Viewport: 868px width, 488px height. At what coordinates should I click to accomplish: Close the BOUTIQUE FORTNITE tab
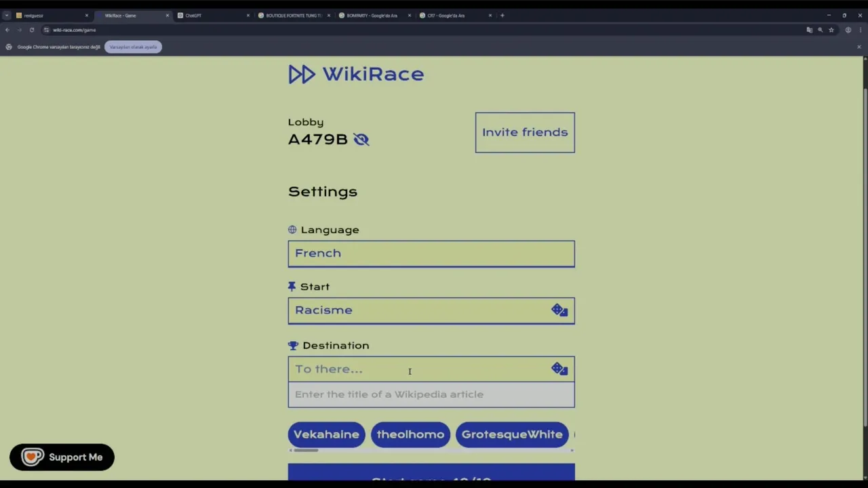coord(328,16)
